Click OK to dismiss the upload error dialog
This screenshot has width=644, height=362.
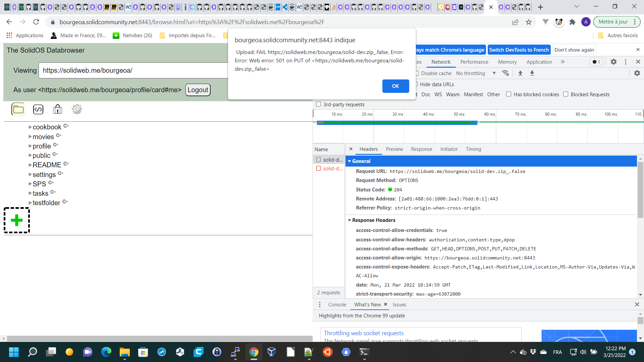pyautogui.click(x=395, y=86)
